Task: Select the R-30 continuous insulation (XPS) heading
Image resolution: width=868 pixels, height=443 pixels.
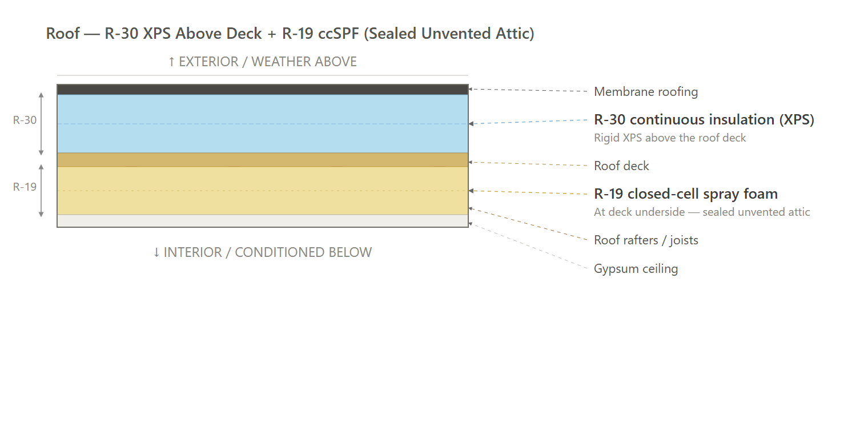Action: click(704, 119)
